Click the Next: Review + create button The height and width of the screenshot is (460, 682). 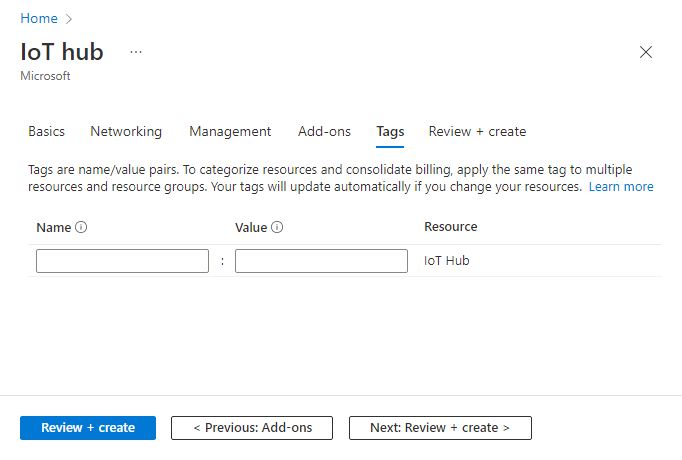coord(440,428)
